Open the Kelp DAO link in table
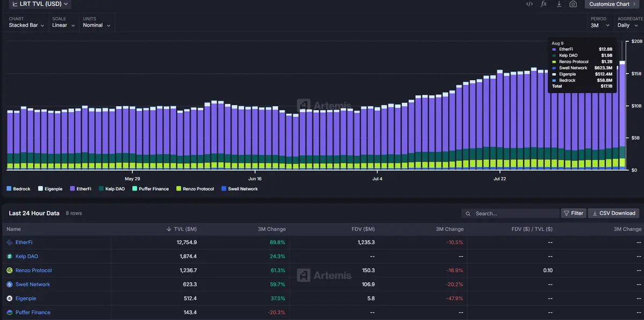 [27, 256]
